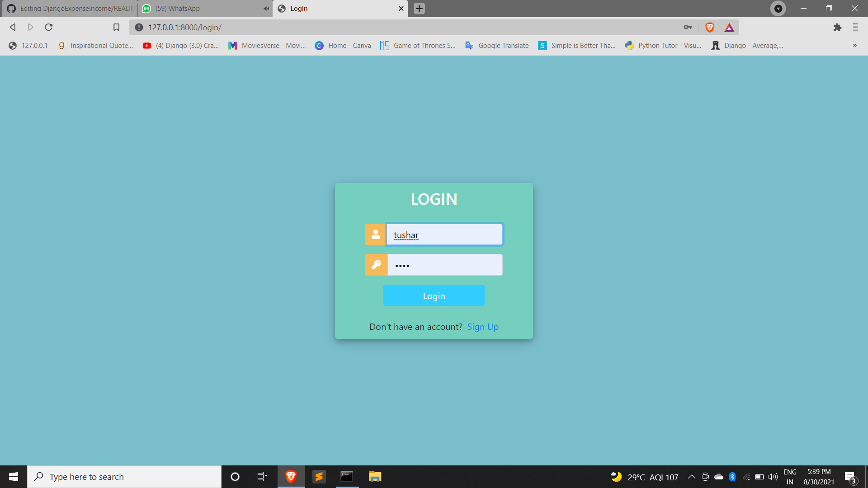Switch to the WhatsApp tab
The width and height of the screenshot is (868, 488).
click(199, 8)
